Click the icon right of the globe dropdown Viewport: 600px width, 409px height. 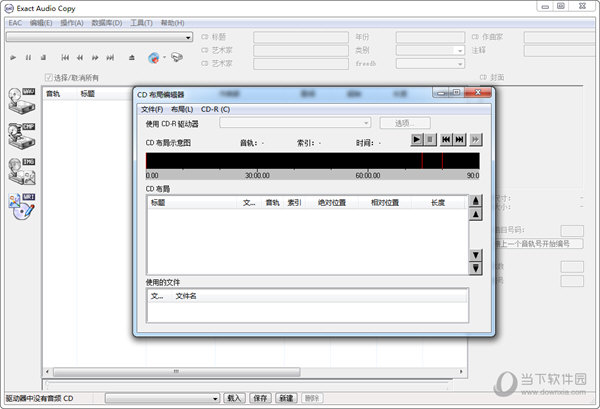click(177, 57)
